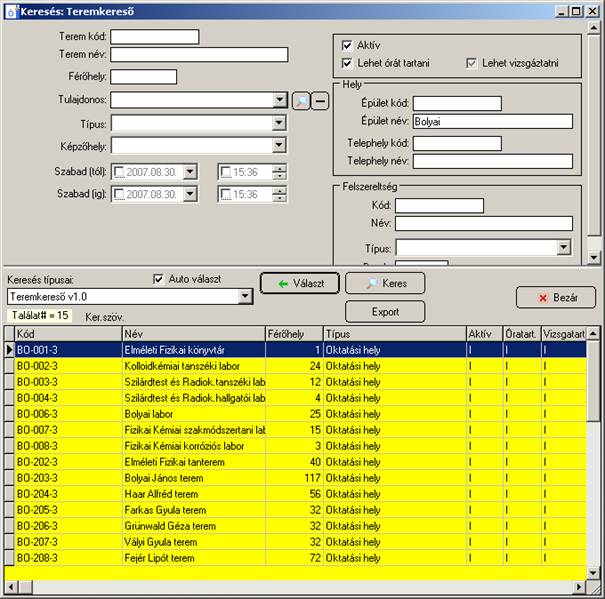Screen dimensions: 605x599
Task: Click the Szabad (tól) time spinner
Action: click(x=279, y=172)
